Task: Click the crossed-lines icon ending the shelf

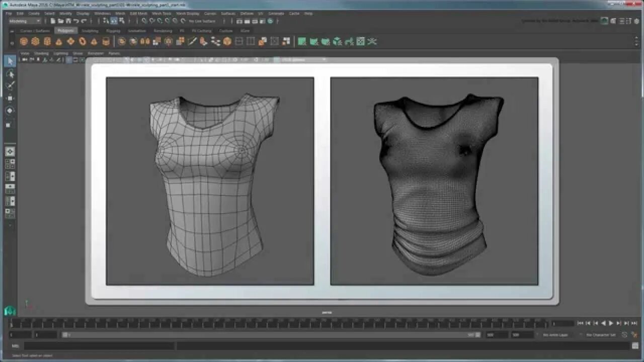Action: pyautogui.click(x=372, y=41)
